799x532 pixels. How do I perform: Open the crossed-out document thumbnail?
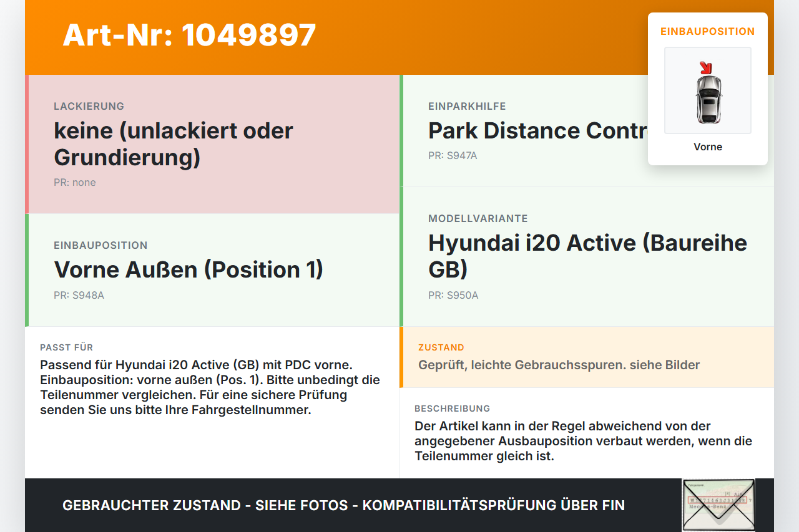tap(718, 505)
